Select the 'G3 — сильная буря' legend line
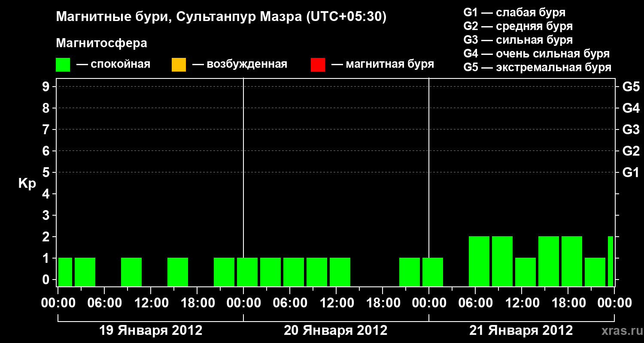This screenshot has width=644, height=343. 518,40
